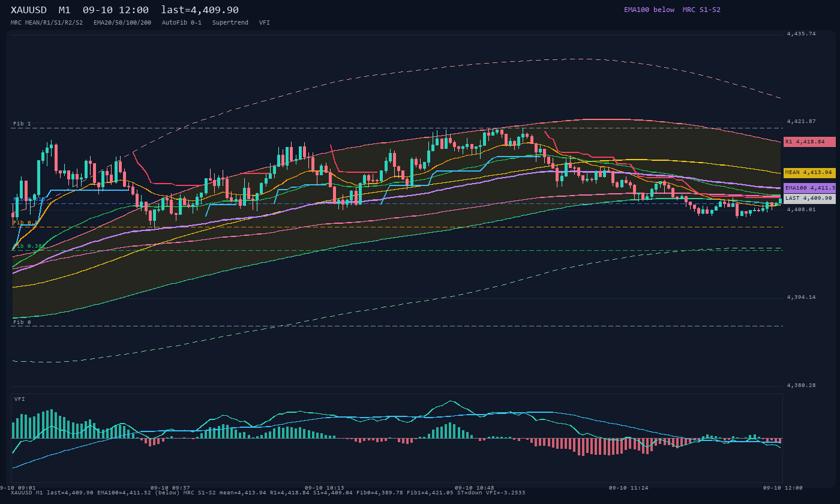Viewport: 840px width, 504px height.
Task: Click the 'EMA100 below' status text at top right
Action: coord(649,10)
